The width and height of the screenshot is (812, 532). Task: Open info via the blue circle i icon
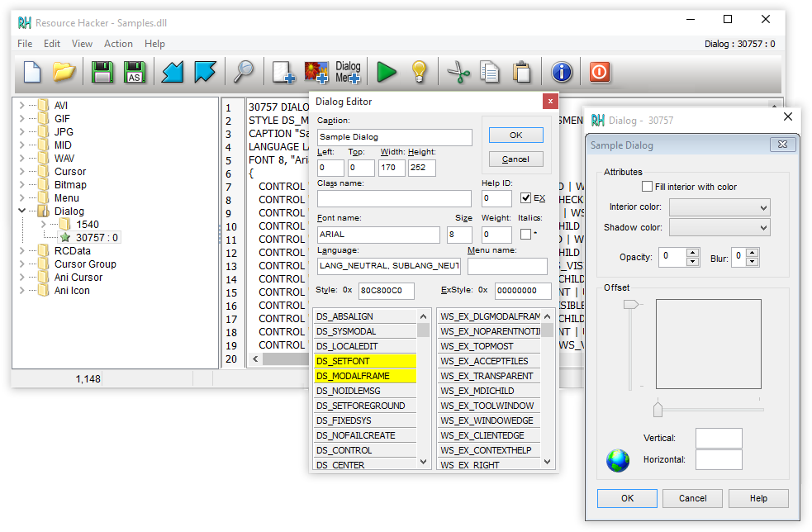point(562,72)
